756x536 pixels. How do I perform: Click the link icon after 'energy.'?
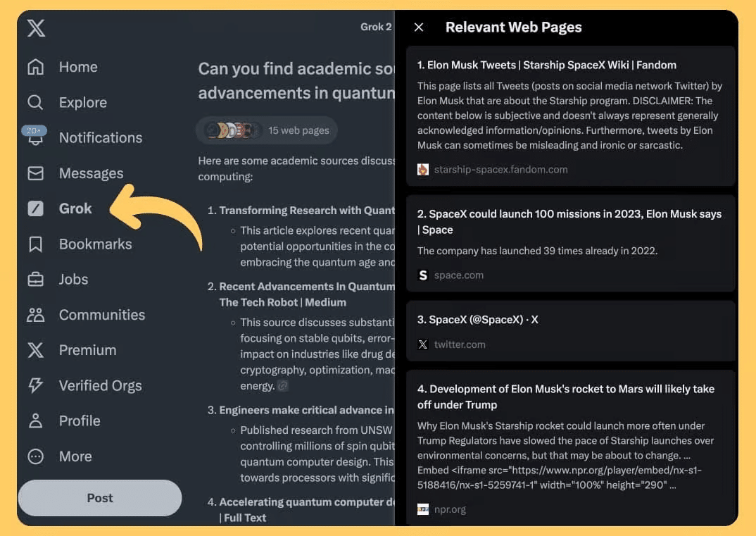pyautogui.click(x=283, y=385)
